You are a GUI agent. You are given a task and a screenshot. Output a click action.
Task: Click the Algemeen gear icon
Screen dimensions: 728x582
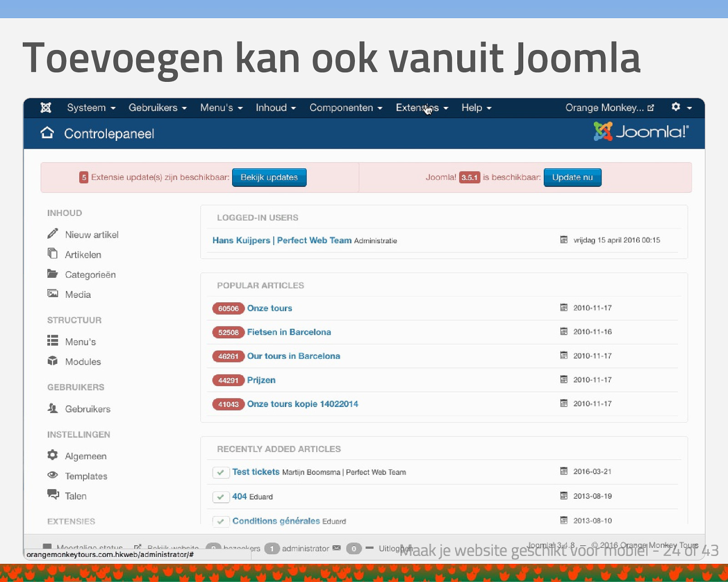point(53,455)
